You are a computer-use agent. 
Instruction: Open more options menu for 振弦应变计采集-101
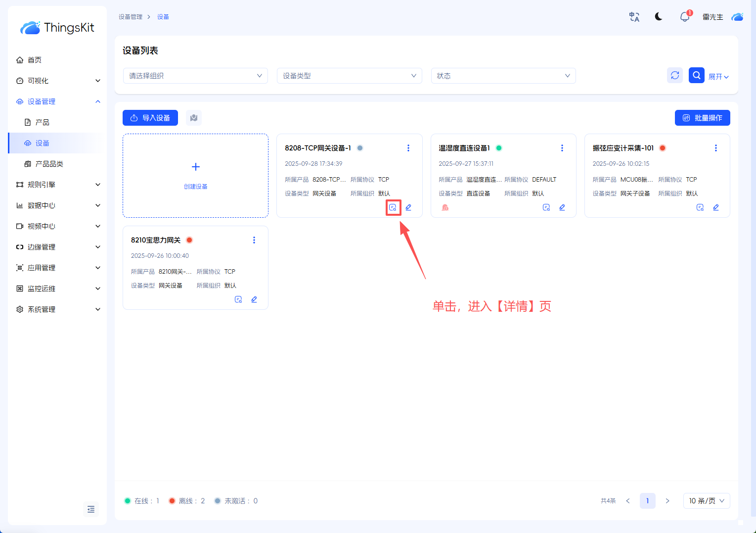click(715, 148)
